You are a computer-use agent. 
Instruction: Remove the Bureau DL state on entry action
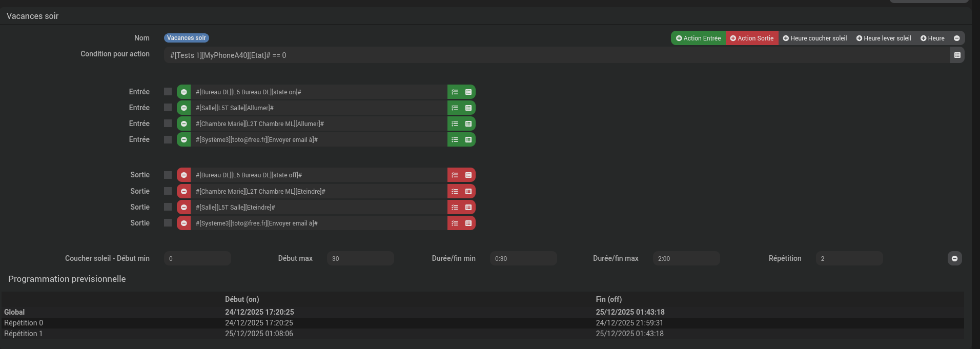183,92
